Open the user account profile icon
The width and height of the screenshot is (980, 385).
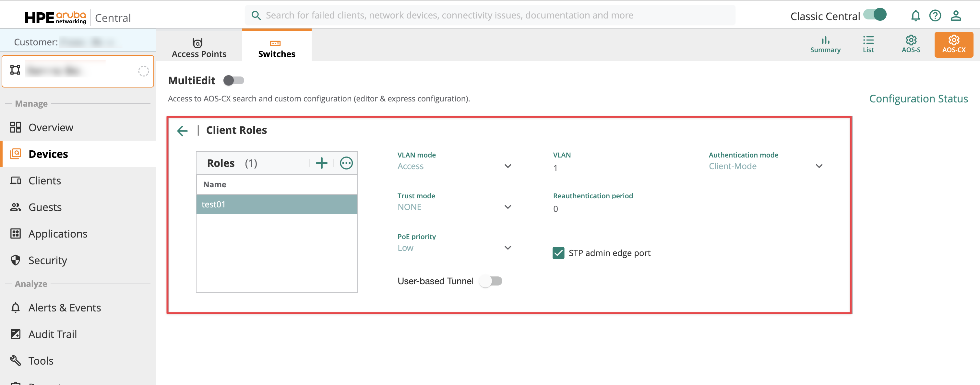956,16
